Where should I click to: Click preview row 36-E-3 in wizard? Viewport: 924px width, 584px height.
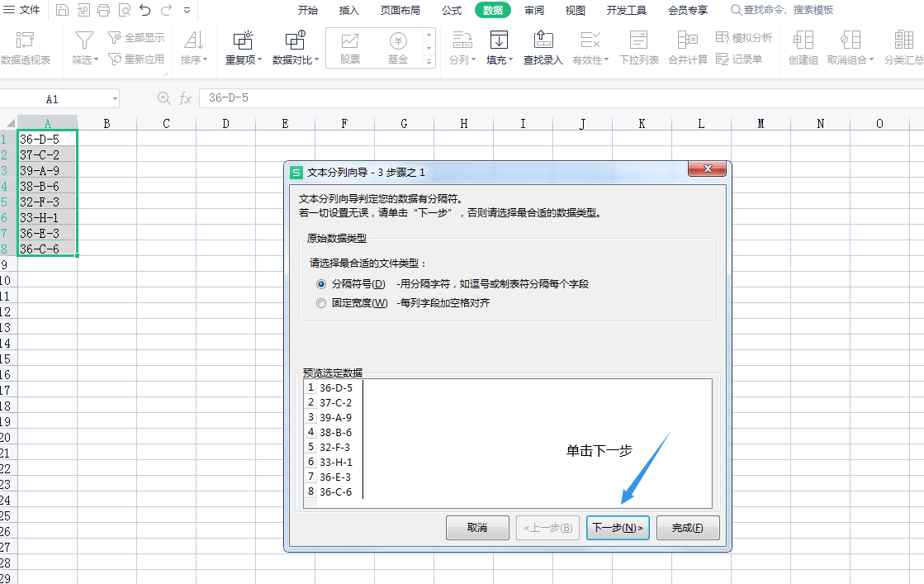[x=335, y=477]
